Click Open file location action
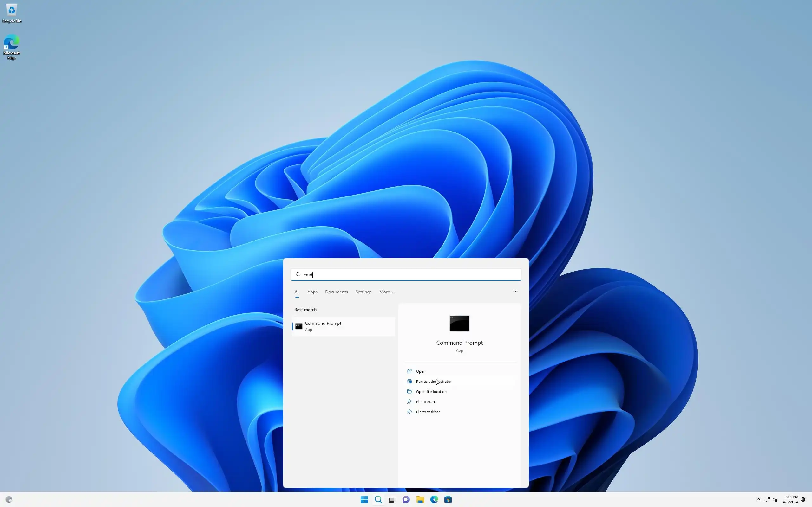 pyautogui.click(x=431, y=392)
